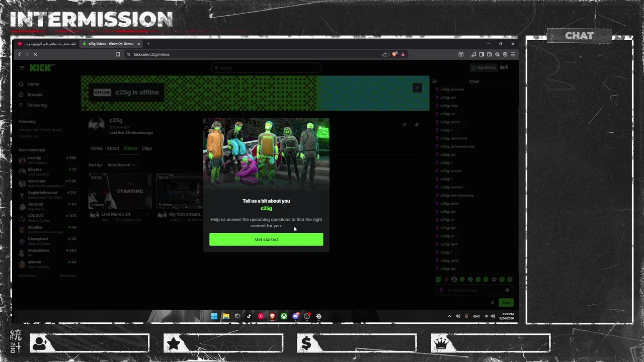The image size is (644, 362).
Task: Go back in browser history
Action: tap(20, 54)
